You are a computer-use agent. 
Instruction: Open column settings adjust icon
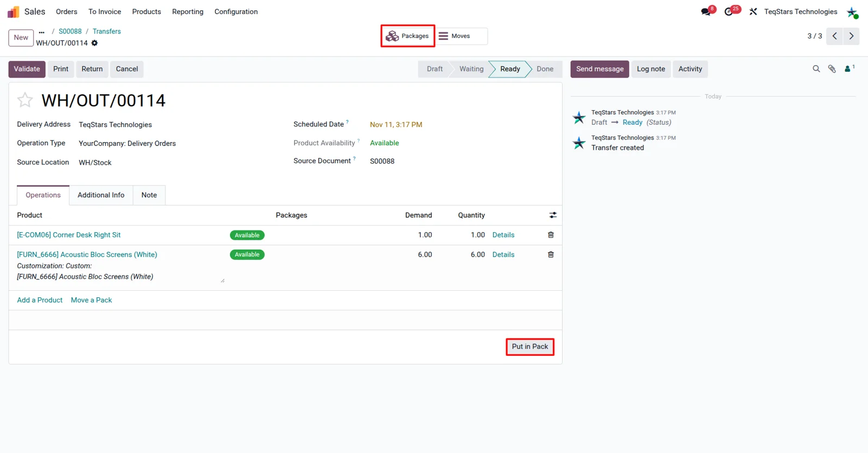553,215
